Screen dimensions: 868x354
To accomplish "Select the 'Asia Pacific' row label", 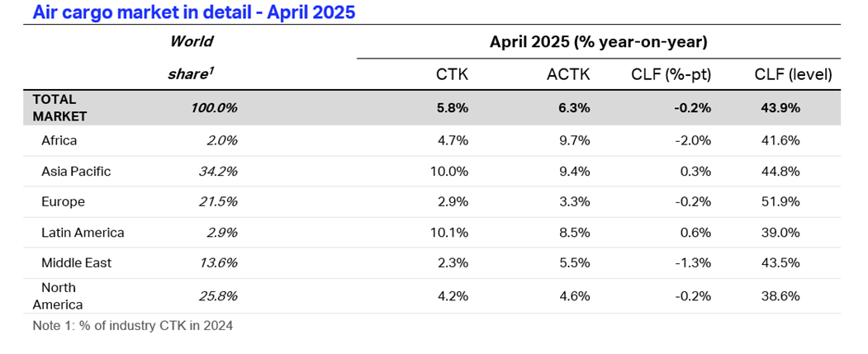I will pyautogui.click(x=76, y=172).
